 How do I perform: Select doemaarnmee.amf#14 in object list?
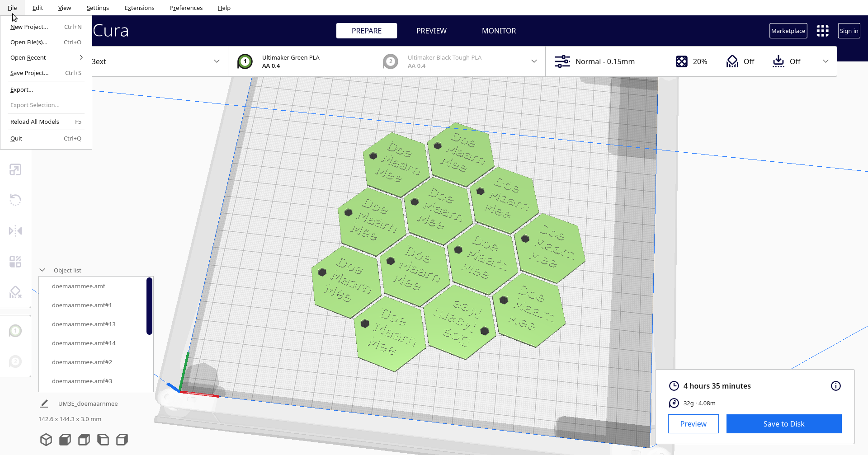point(93,343)
